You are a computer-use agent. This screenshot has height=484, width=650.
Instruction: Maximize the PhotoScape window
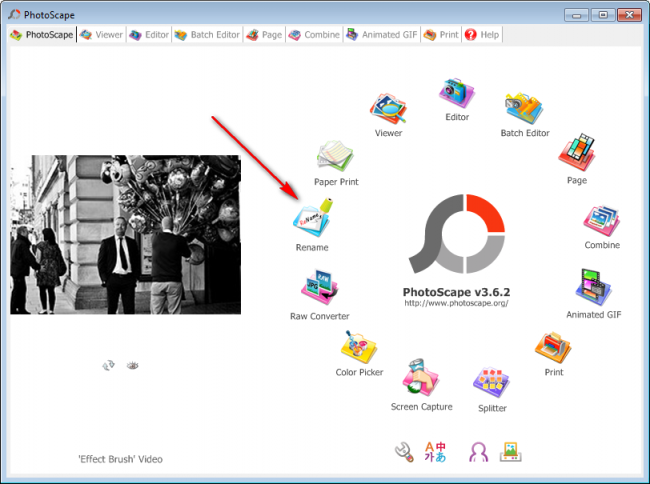coord(603,15)
